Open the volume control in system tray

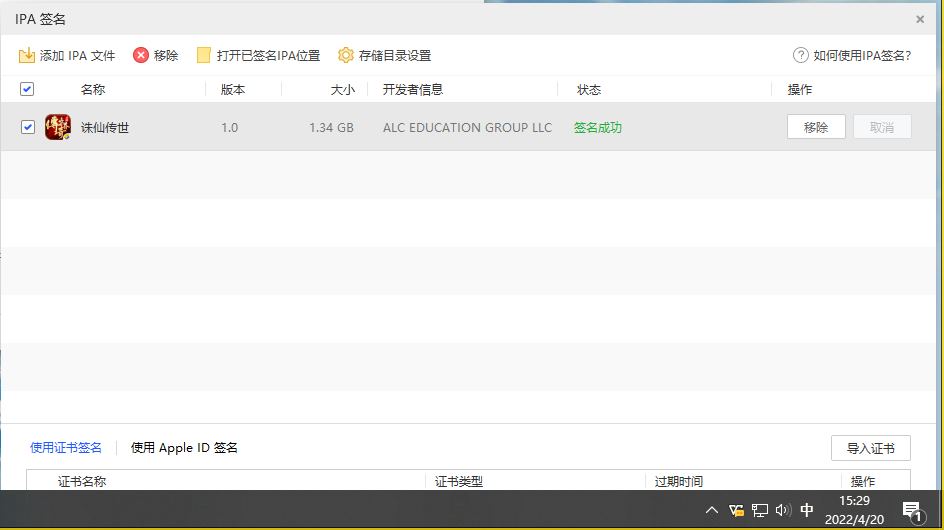tap(782, 510)
